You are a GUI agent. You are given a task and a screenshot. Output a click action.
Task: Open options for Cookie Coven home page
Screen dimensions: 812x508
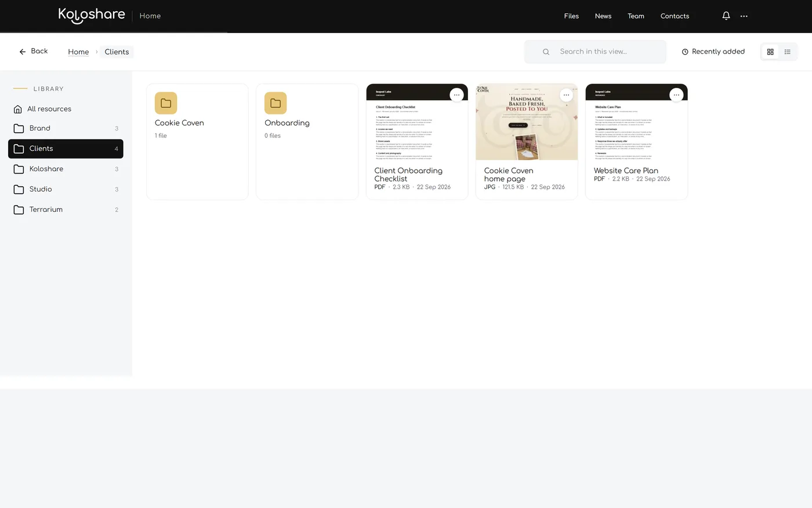pyautogui.click(x=566, y=95)
